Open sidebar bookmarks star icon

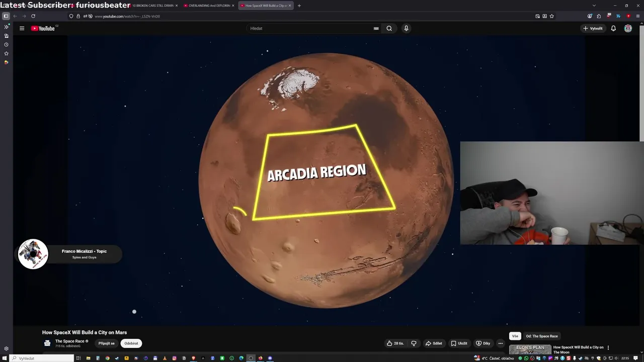point(6,53)
